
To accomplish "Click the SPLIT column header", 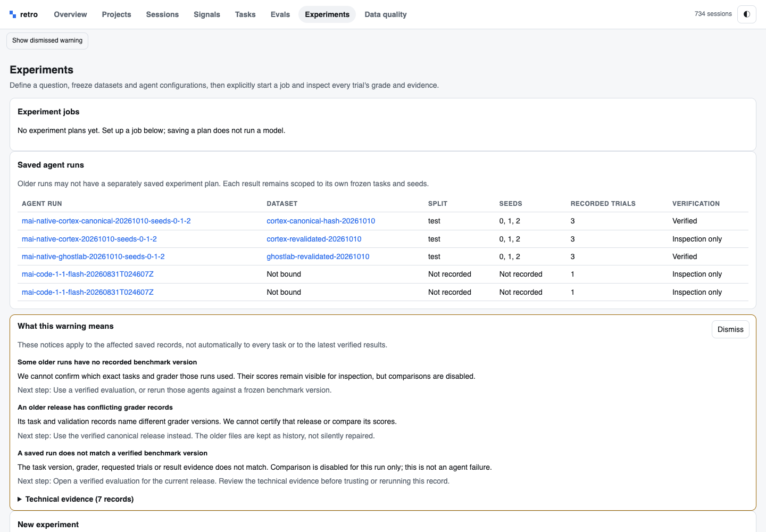I will (x=438, y=204).
